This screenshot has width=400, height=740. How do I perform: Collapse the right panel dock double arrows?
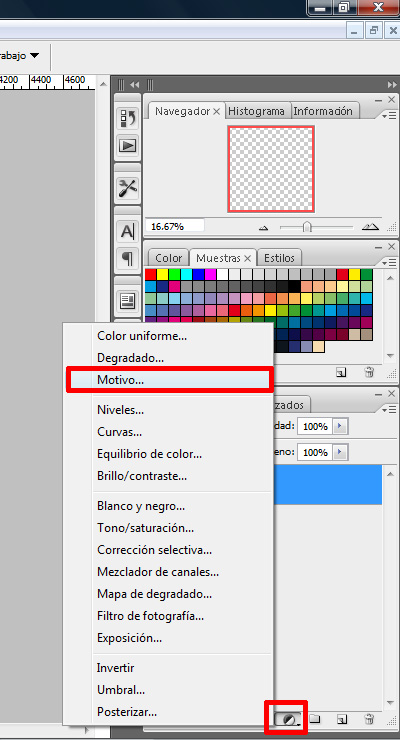click(392, 85)
